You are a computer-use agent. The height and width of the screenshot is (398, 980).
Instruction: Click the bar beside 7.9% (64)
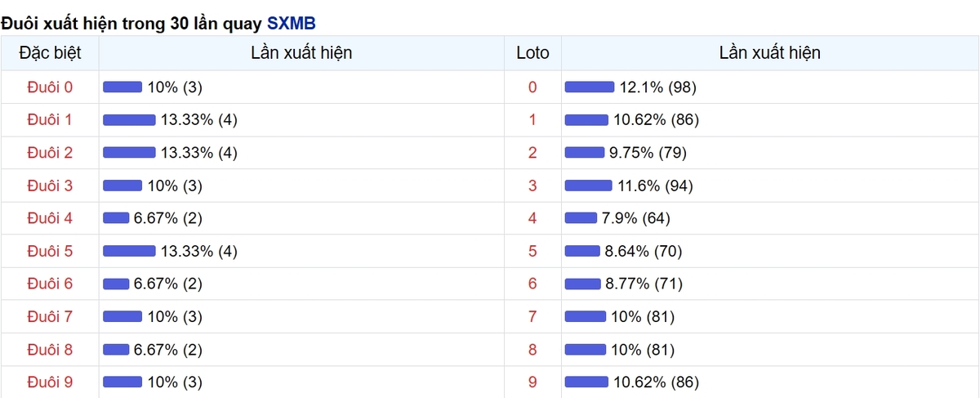tap(581, 218)
